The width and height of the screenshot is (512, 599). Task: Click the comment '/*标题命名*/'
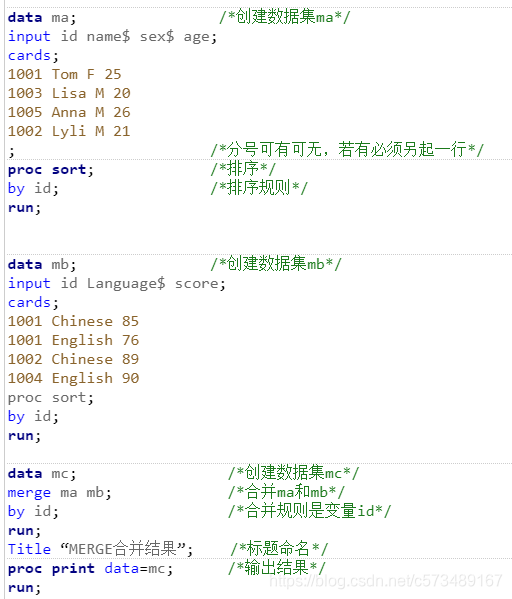click(279, 549)
